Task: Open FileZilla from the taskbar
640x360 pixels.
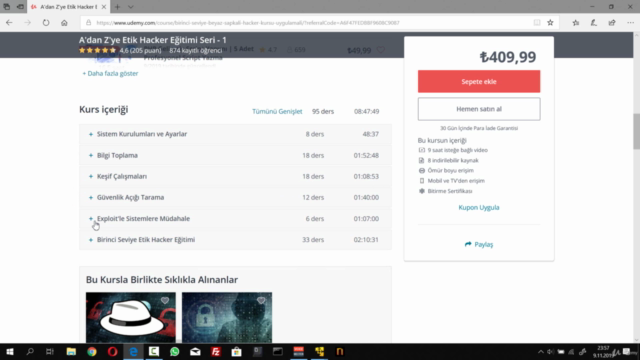Action: click(x=216, y=351)
